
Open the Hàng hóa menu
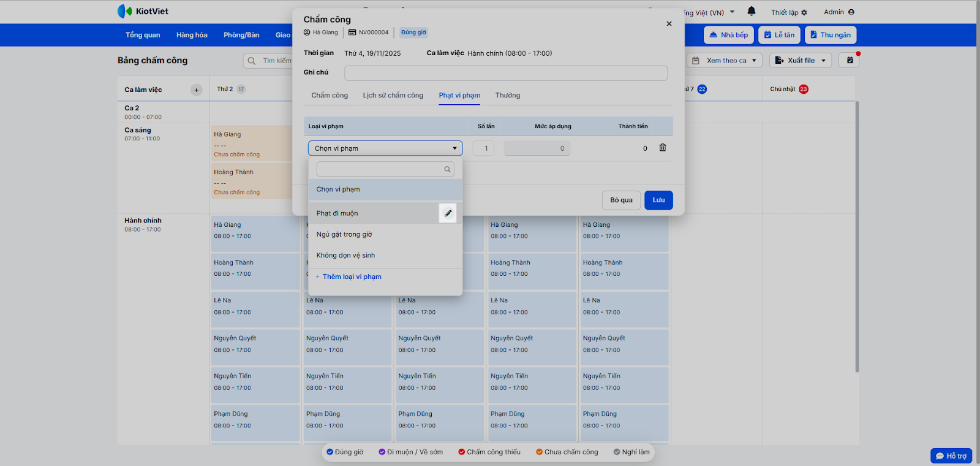coord(192,35)
